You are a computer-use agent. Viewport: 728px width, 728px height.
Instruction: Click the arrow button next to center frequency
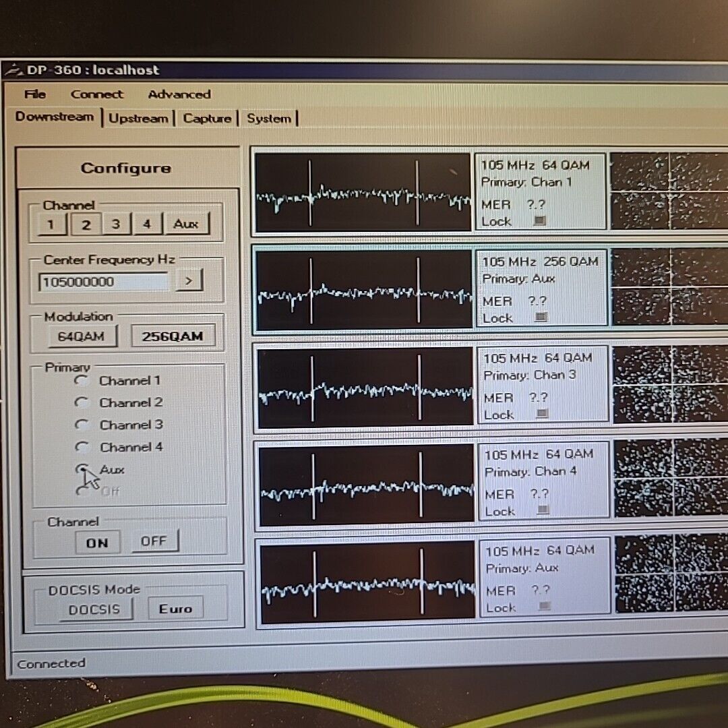[189, 280]
